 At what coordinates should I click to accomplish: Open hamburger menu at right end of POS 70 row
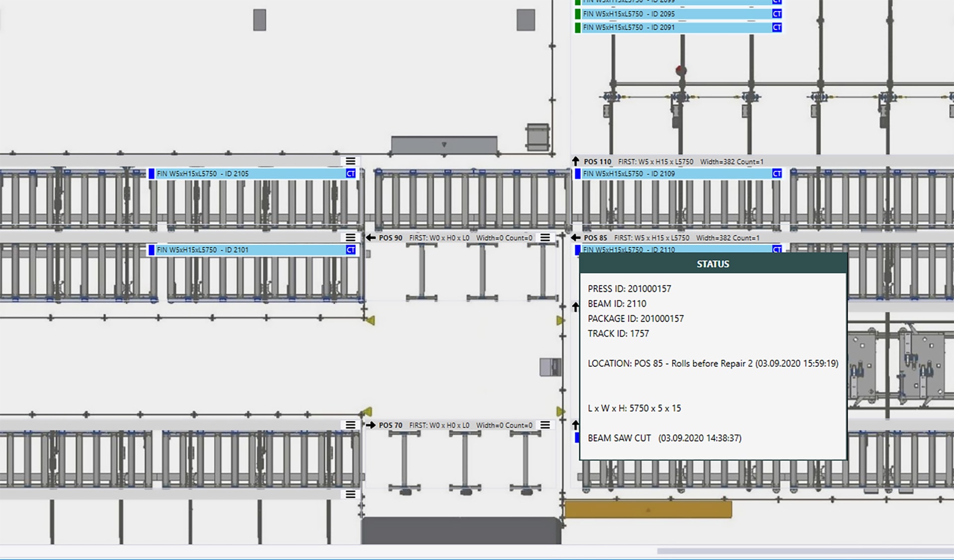tap(545, 425)
